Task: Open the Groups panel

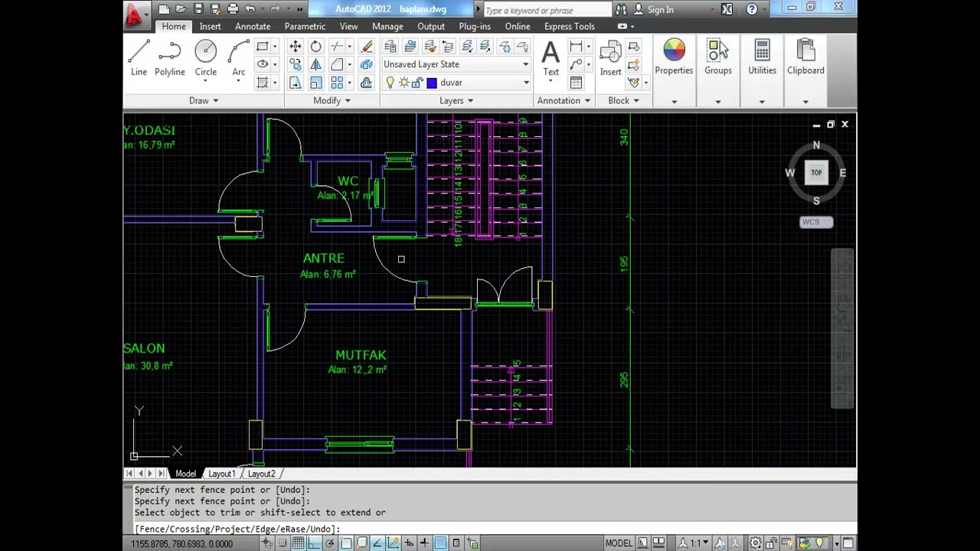Action: pyautogui.click(x=718, y=57)
